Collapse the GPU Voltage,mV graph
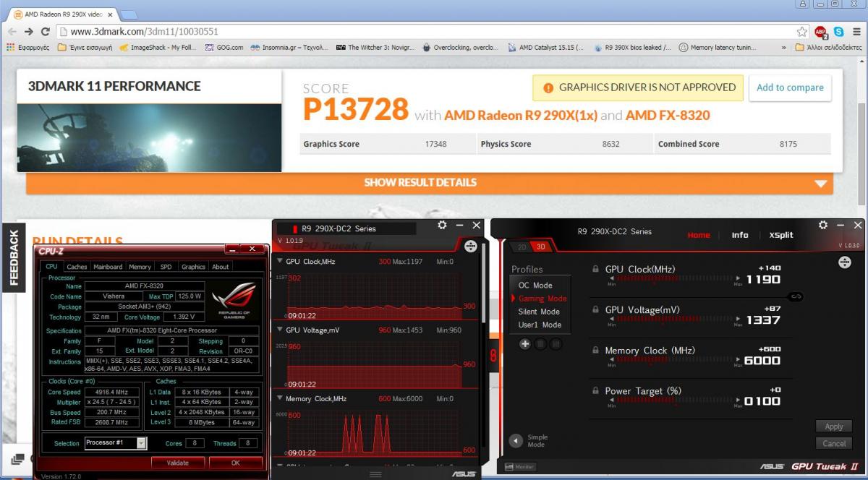 [280, 330]
